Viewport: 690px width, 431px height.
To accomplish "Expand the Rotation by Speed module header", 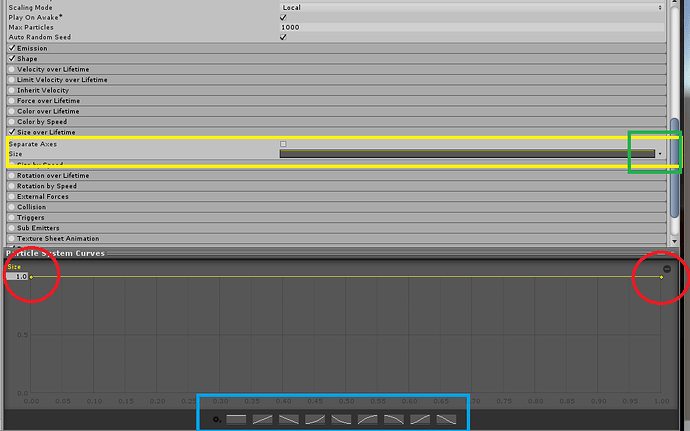I will tap(337, 186).
